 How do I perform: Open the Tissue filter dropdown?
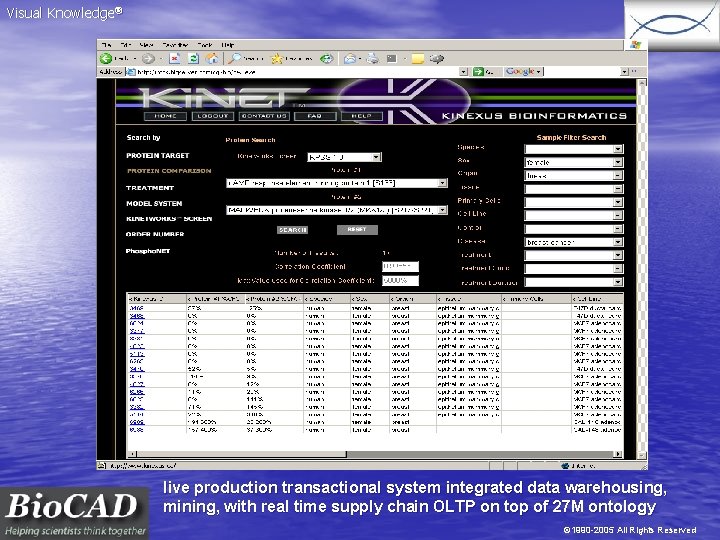tap(574, 189)
